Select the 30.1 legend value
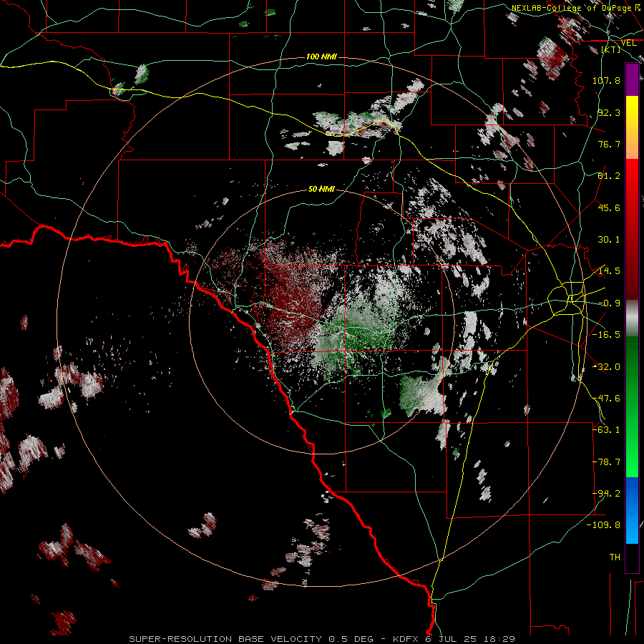 (609, 240)
